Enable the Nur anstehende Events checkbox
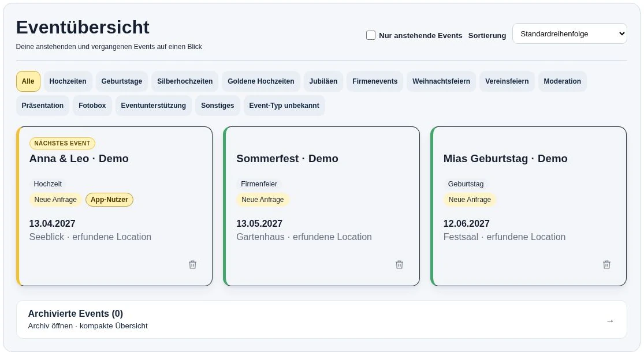Screen dimensions: 644x352 (x=370, y=35)
